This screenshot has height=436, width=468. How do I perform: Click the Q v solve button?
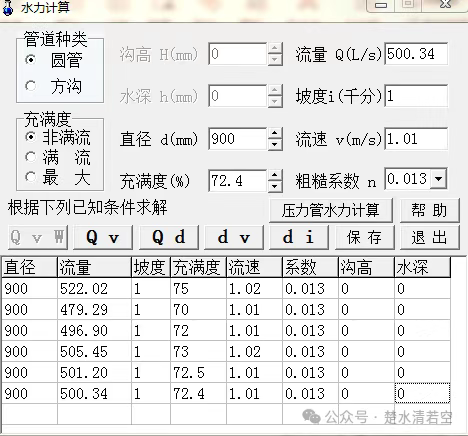pyautogui.click(x=103, y=237)
